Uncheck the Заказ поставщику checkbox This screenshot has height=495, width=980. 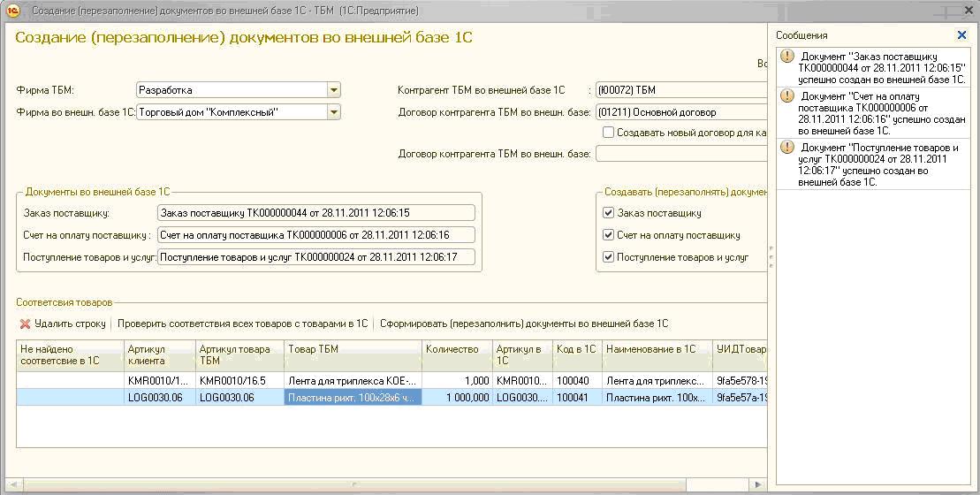(608, 212)
